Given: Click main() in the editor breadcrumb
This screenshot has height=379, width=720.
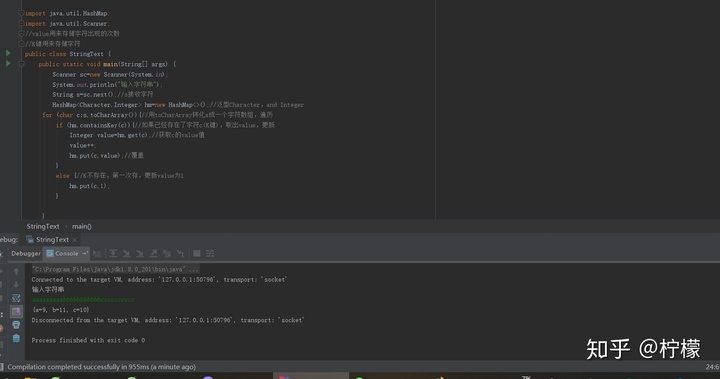Looking at the screenshot, I should point(82,226).
